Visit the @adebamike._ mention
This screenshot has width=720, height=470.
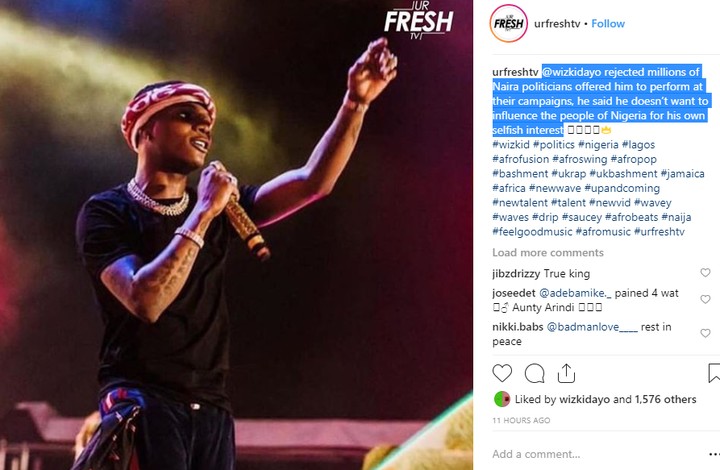click(575, 293)
